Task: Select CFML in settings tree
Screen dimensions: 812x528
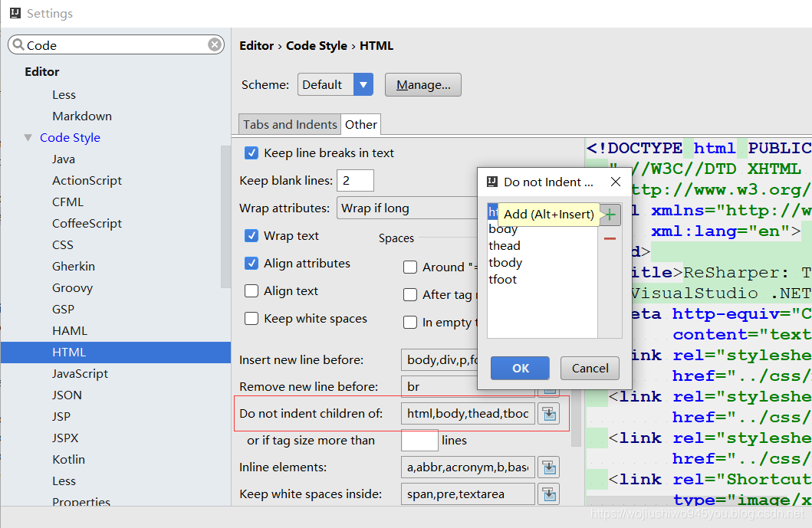Action: [x=67, y=202]
